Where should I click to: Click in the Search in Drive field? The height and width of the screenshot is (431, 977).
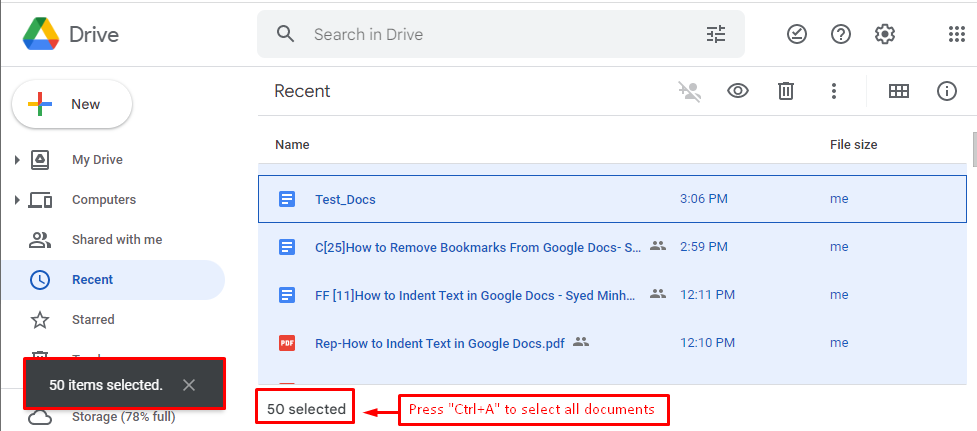(500, 34)
